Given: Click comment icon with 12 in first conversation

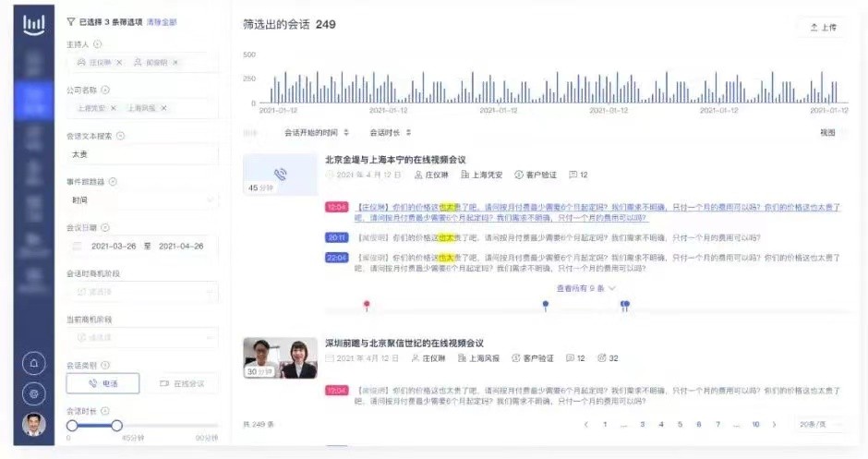Looking at the screenshot, I should [573, 175].
